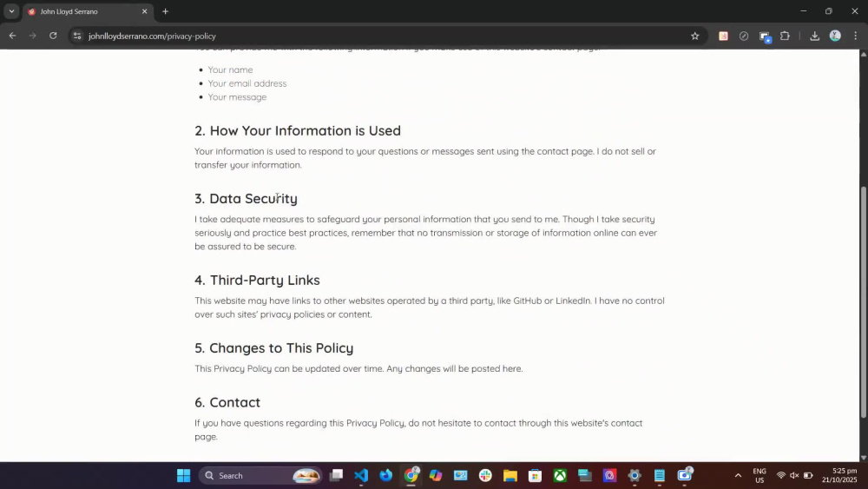Switch to Google Chrome in taskbar
Image resolution: width=868 pixels, height=489 pixels.
411,475
